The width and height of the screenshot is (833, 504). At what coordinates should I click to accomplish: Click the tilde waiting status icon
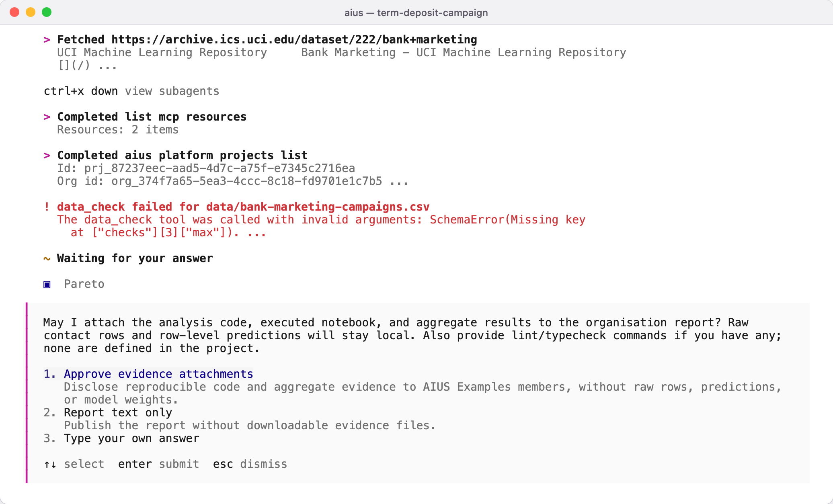[47, 258]
